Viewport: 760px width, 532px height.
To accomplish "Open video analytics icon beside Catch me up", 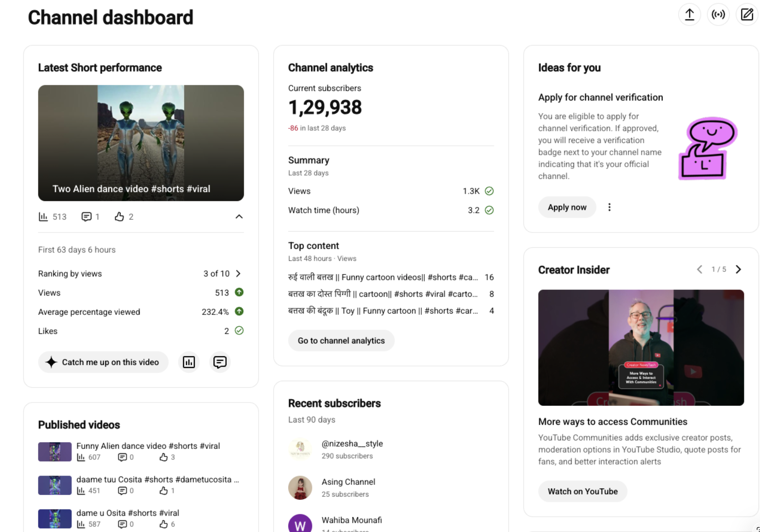I will click(x=189, y=362).
